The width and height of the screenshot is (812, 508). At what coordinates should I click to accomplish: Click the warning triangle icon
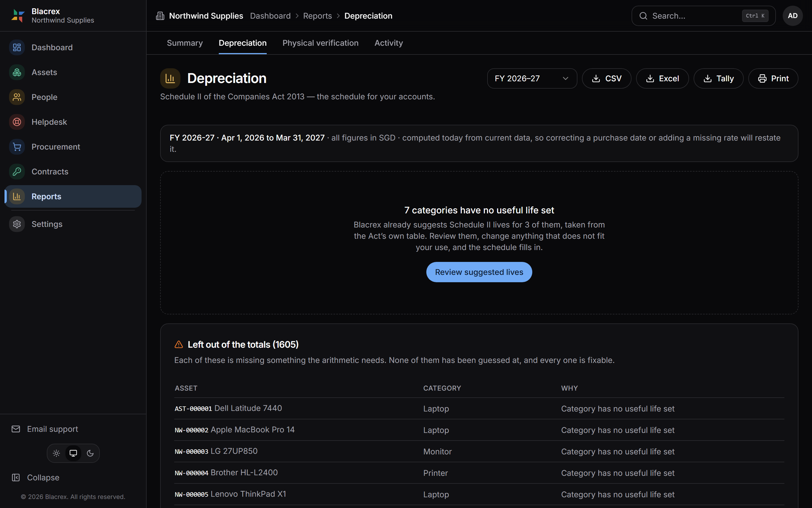(179, 344)
